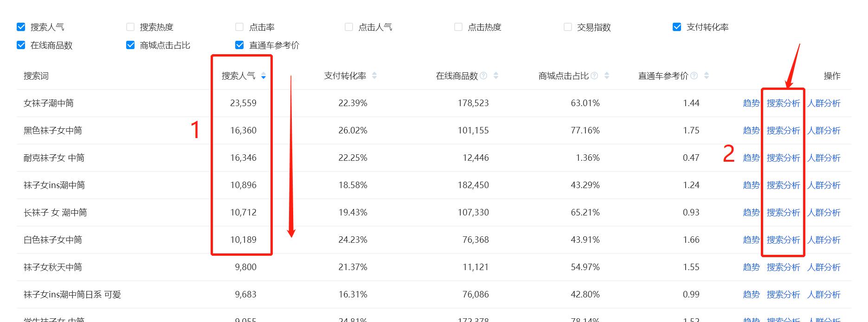Click the 搜索词 column header
Image resolution: width=868 pixels, height=322 pixels.
36,76
